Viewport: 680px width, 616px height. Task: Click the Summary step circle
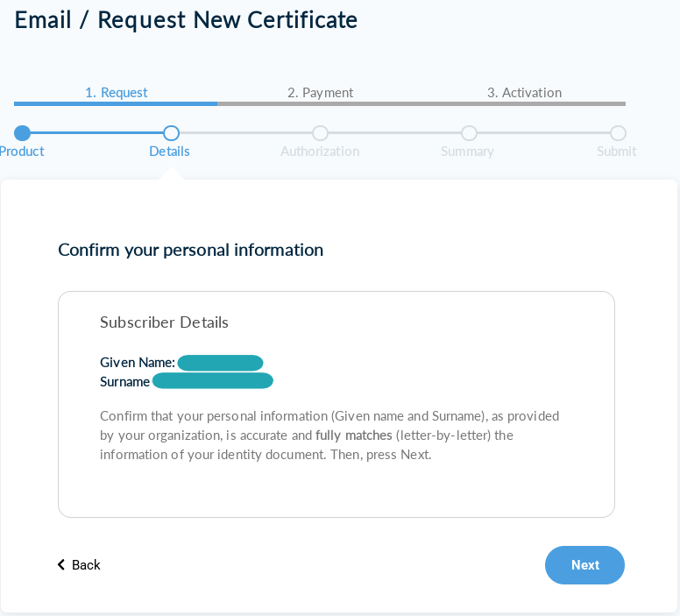470,133
